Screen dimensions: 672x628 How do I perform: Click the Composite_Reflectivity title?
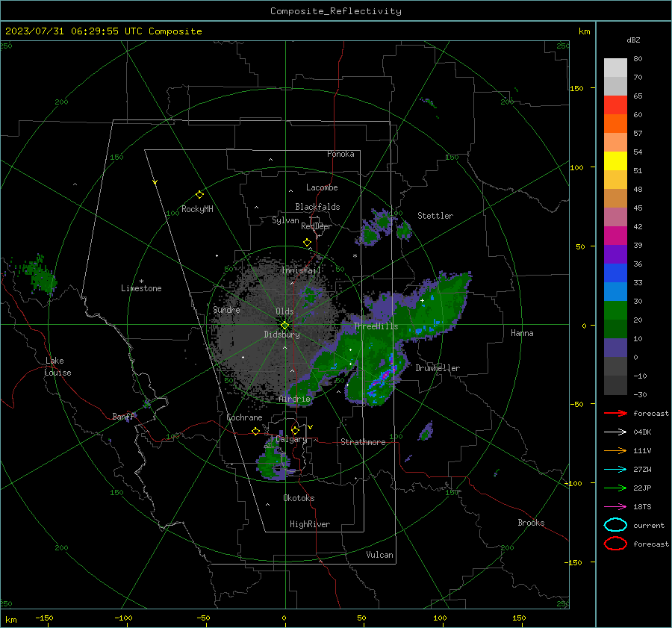point(336,11)
